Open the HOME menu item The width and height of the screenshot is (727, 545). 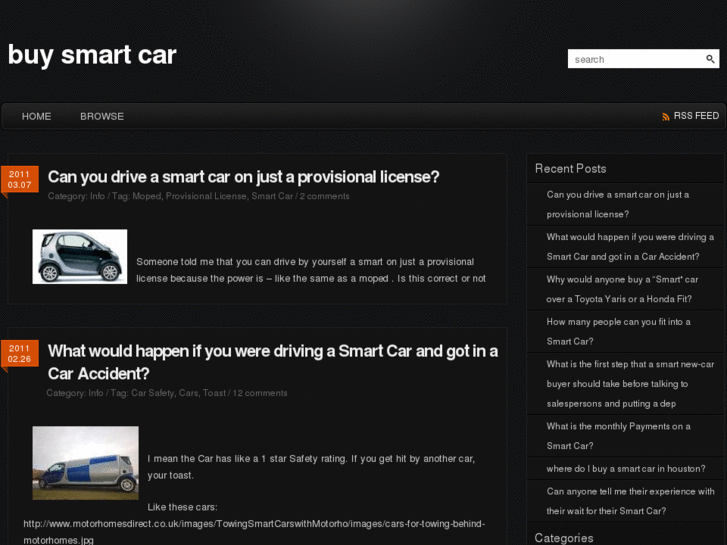[x=36, y=116]
